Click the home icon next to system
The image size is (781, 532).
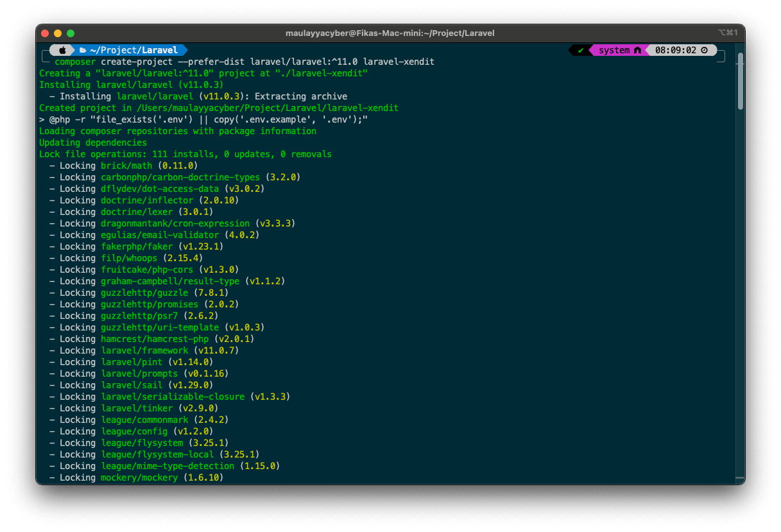tap(637, 50)
